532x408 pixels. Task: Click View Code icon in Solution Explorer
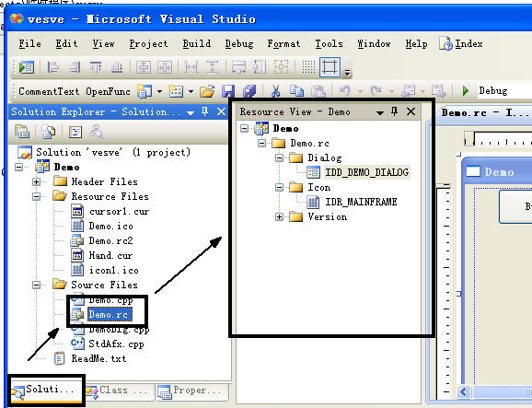pyautogui.click(x=75, y=132)
